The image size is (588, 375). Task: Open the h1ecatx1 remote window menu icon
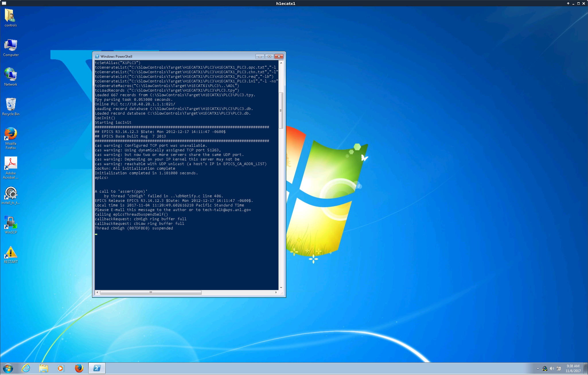(4, 3)
